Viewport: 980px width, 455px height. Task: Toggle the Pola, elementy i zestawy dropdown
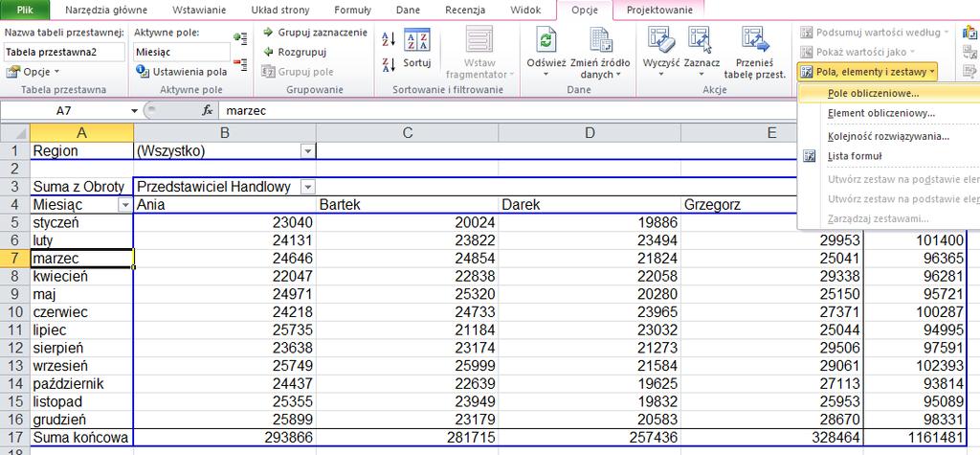867,72
